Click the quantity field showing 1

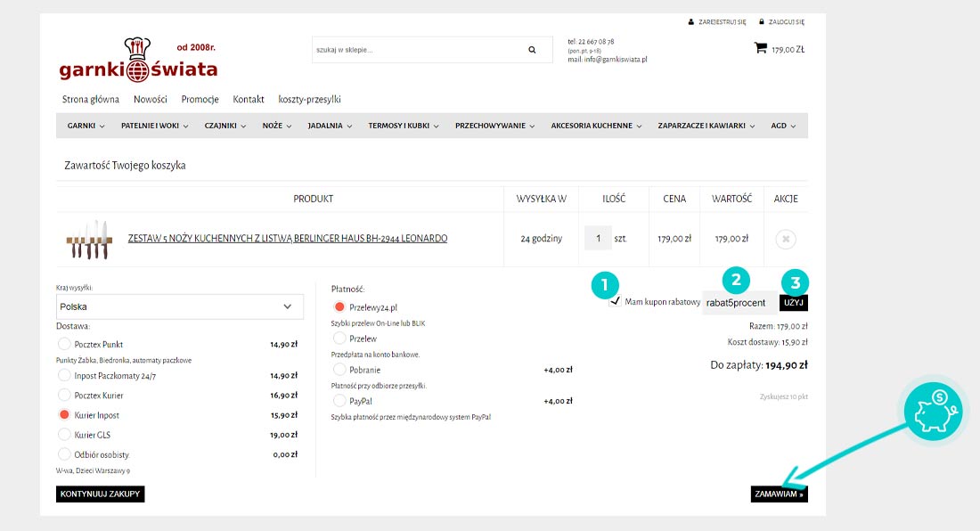click(x=598, y=238)
